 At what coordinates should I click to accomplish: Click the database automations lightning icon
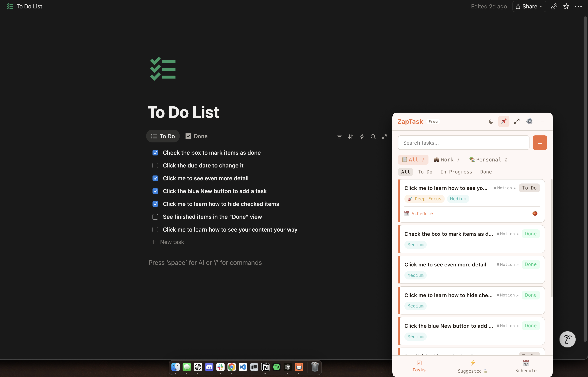pyautogui.click(x=362, y=137)
